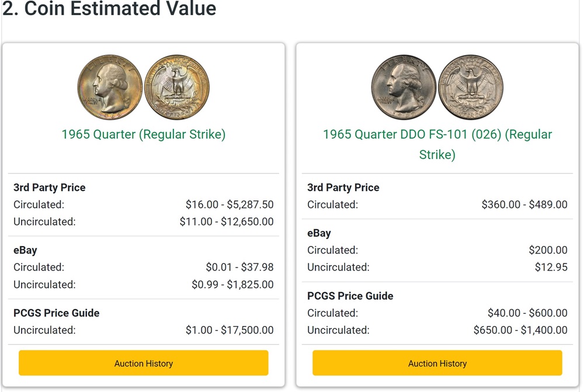Click the reverse coin image of the 1965 Quarter

click(177, 86)
